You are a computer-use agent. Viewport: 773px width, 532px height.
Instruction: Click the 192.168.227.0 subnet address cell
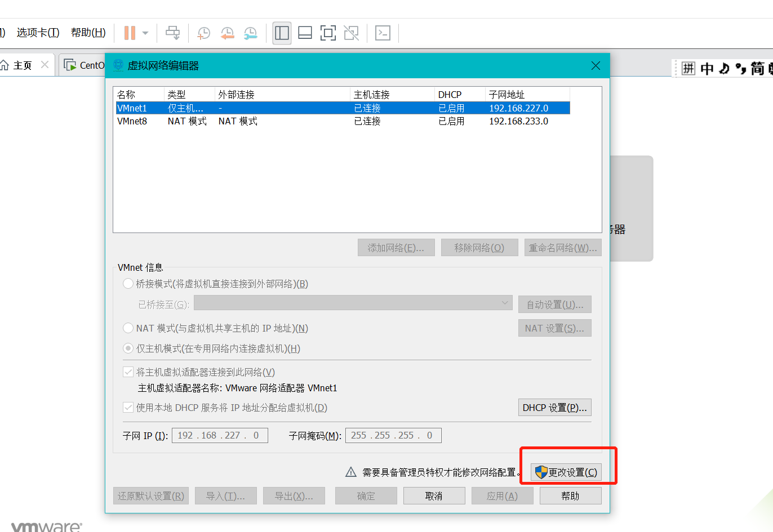click(x=518, y=108)
